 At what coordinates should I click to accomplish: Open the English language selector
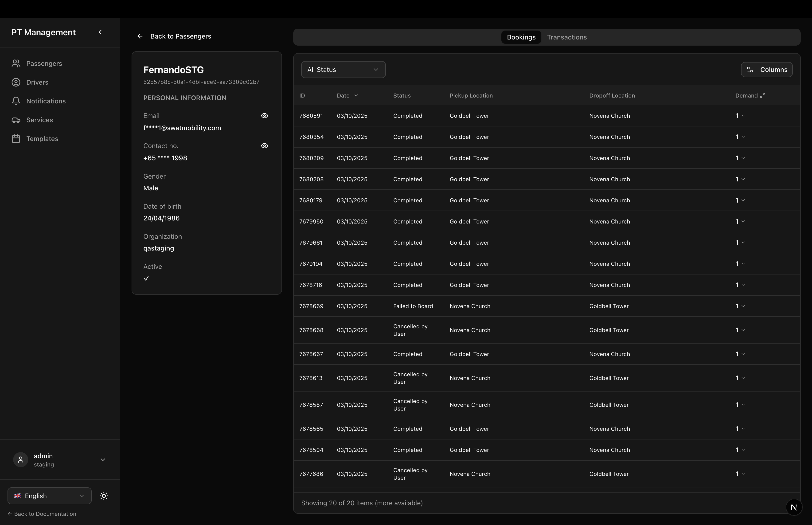pyautogui.click(x=49, y=496)
